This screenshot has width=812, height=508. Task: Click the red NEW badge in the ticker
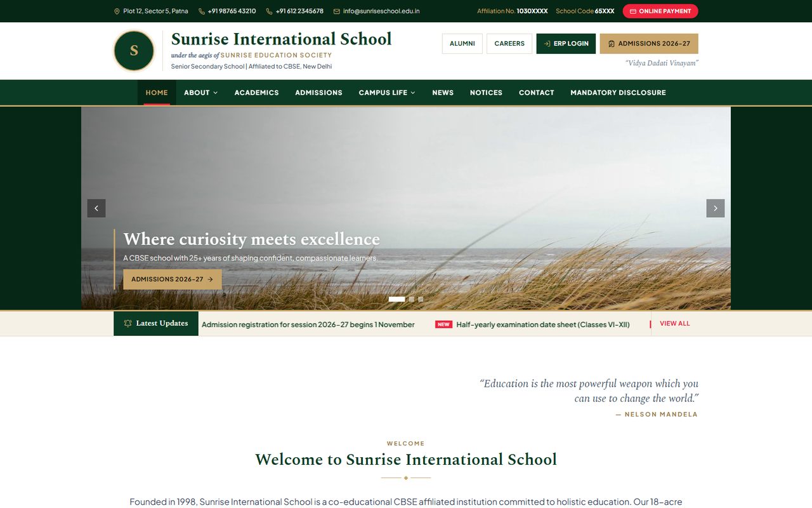(x=443, y=324)
